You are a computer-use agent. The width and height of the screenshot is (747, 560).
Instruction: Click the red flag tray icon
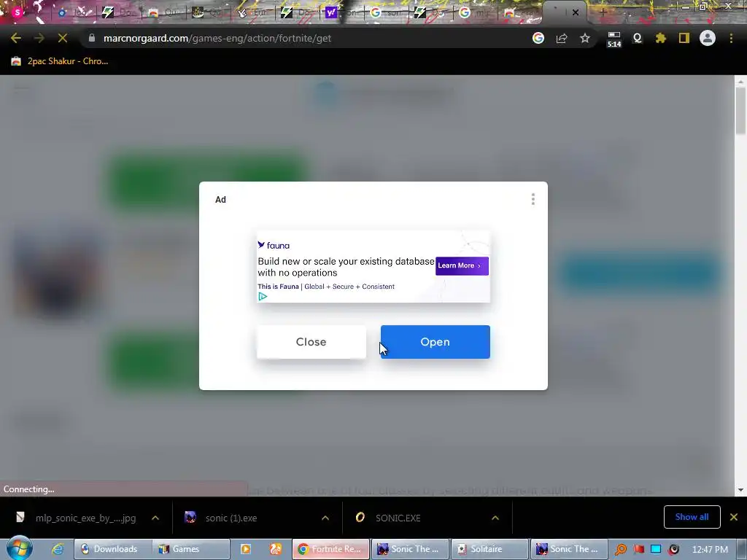click(639, 549)
